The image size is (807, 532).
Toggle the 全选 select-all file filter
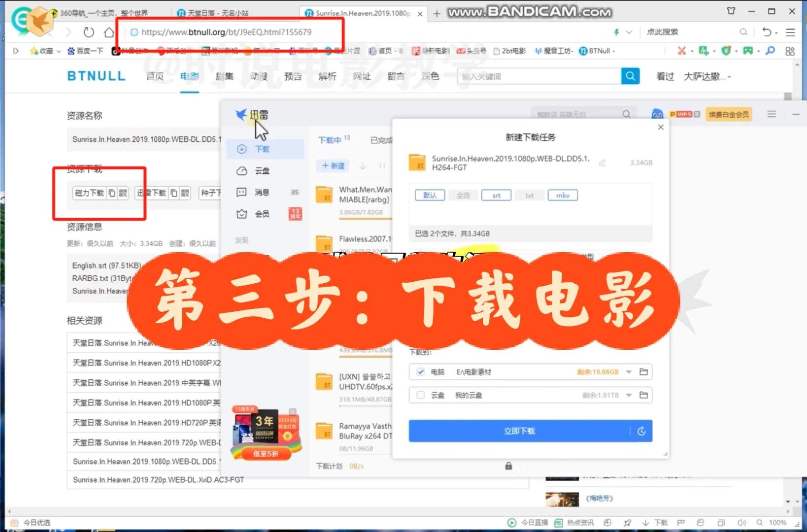pos(463,195)
